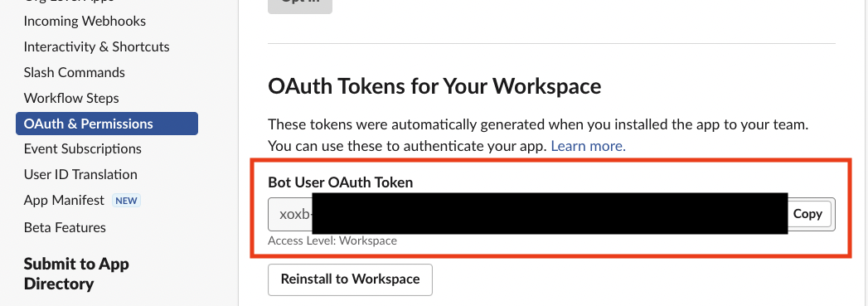
Task: Click the Access Level: Workspace text
Action: pos(332,240)
